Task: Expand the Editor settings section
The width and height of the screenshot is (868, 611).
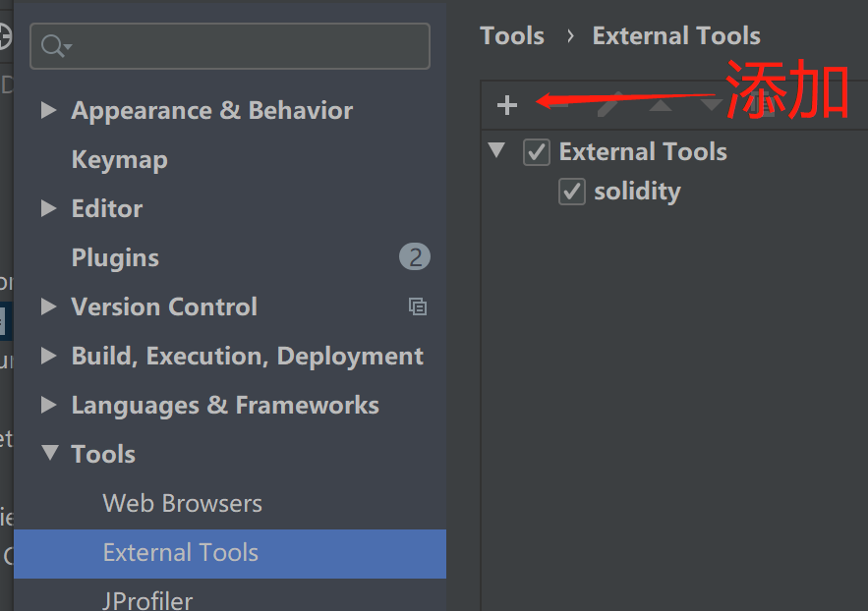Action: [48, 208]
